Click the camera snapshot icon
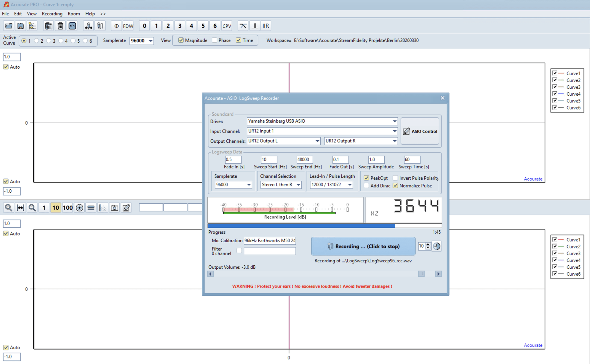The width and height of the screenshot is (590, 364). click(114, 208)
